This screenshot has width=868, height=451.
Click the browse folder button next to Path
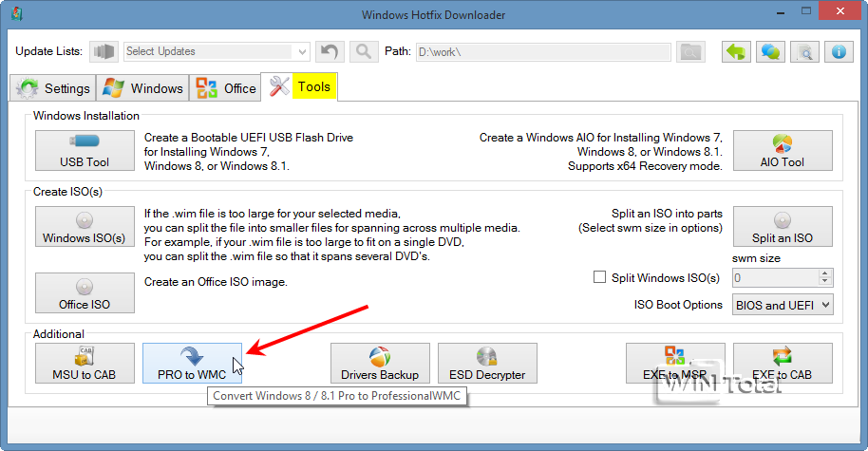tap(690, 52)
